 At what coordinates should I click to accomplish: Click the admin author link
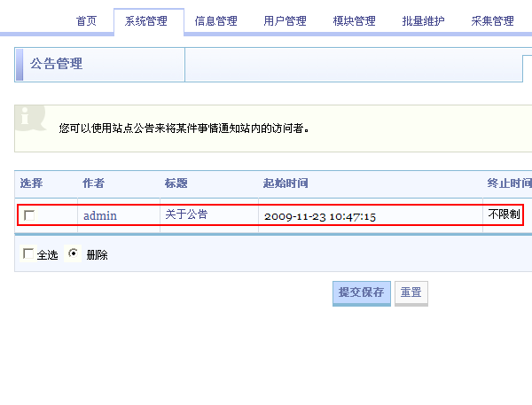[x=100, y=215]
